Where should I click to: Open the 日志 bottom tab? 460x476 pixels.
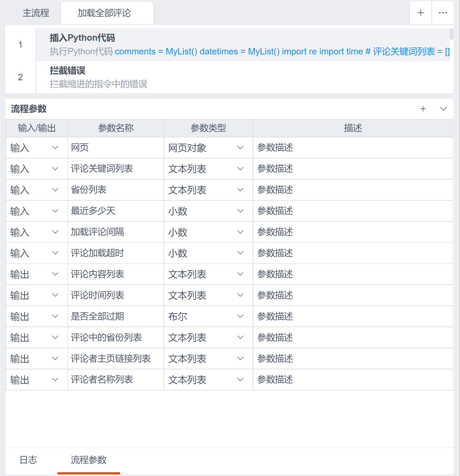pos(28,460)
